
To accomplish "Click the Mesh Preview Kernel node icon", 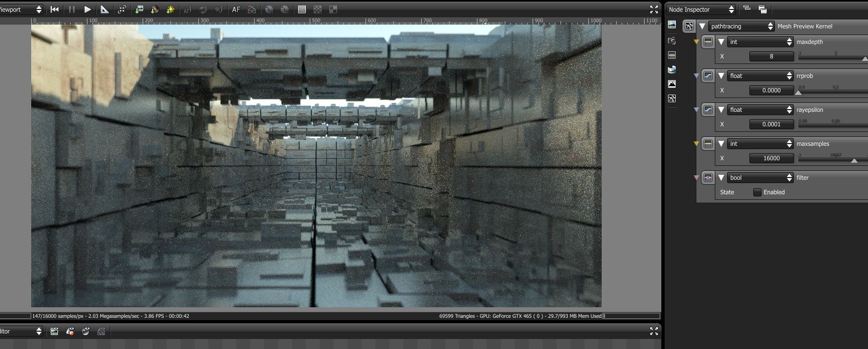I will pyautogui.click(x=689, y=26).
